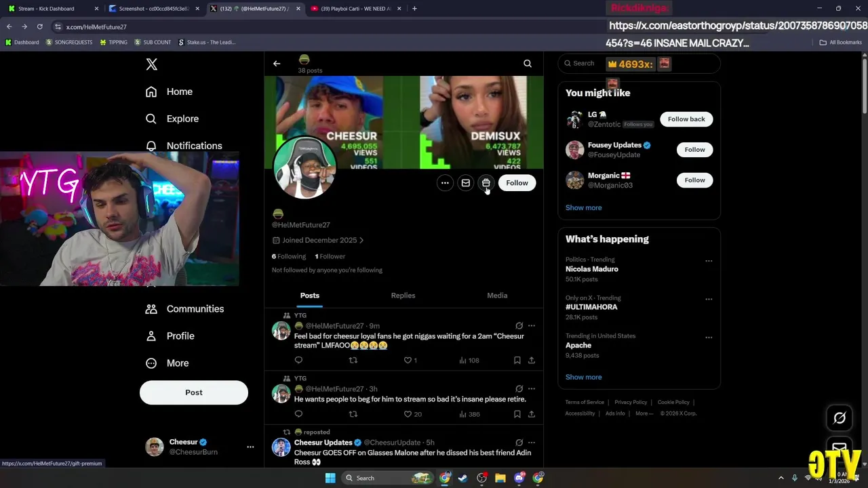Open Cookie Policy link
The image size is (868, 488).
click(x=673, y=403)
